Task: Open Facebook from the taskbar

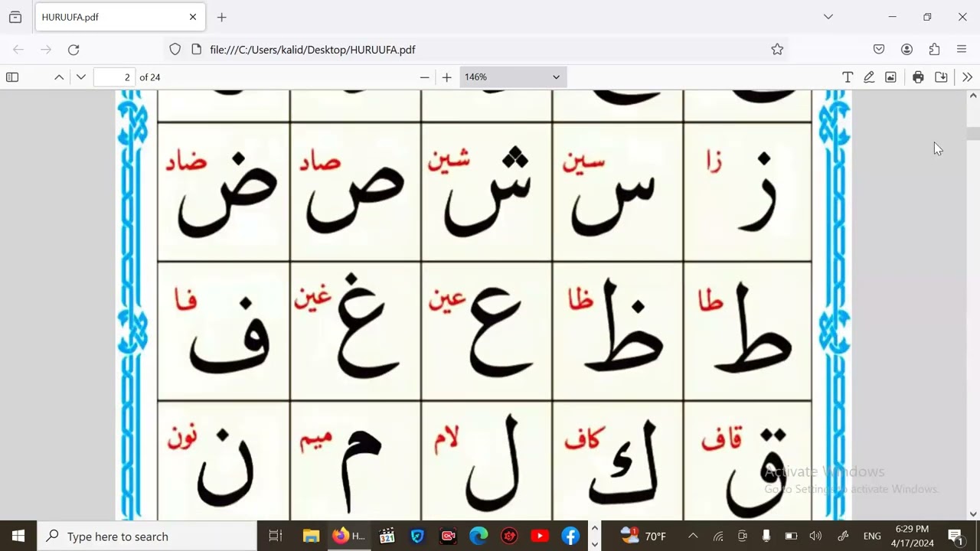Action: 570,536
